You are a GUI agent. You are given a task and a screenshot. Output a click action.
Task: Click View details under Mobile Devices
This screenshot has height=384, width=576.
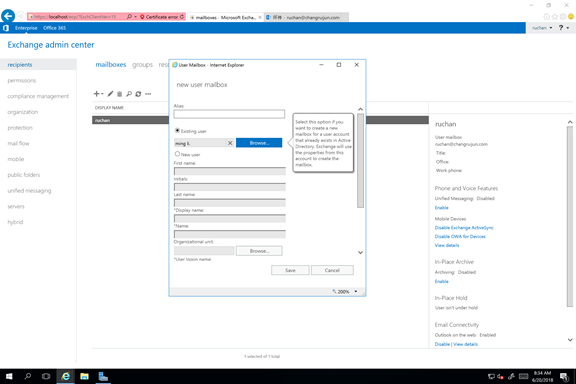coord(447,245)
